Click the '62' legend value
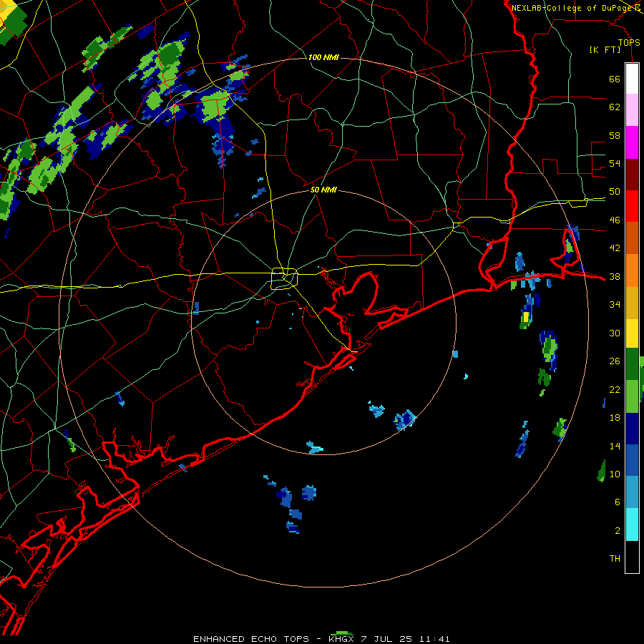Screen dimensions: 644x644 [x=615, y=107]
